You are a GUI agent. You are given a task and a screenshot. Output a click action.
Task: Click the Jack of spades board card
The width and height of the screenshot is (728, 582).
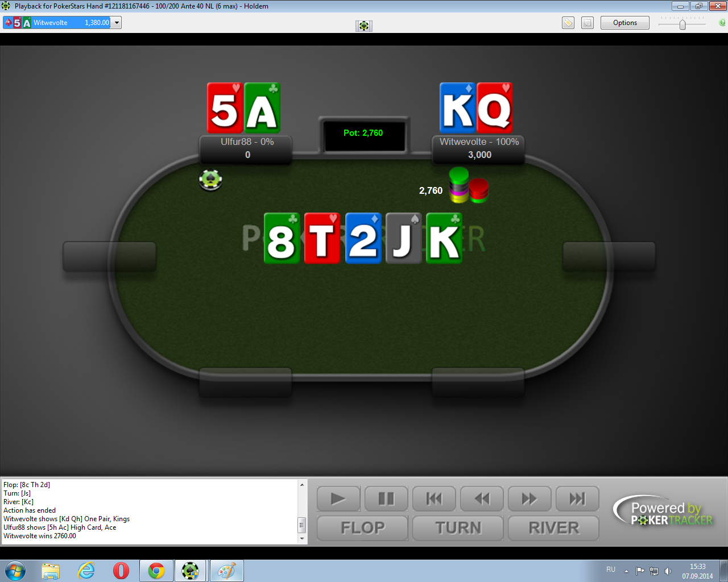403,238
